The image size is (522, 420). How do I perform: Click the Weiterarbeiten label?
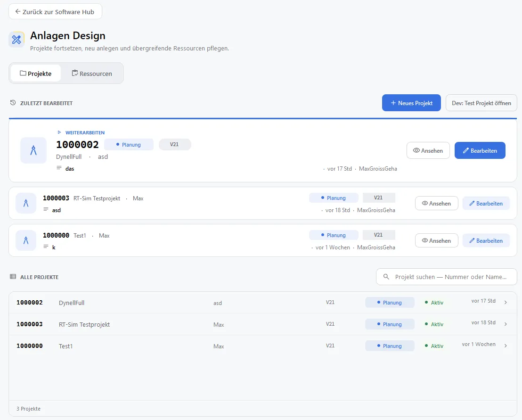[85, 132]
